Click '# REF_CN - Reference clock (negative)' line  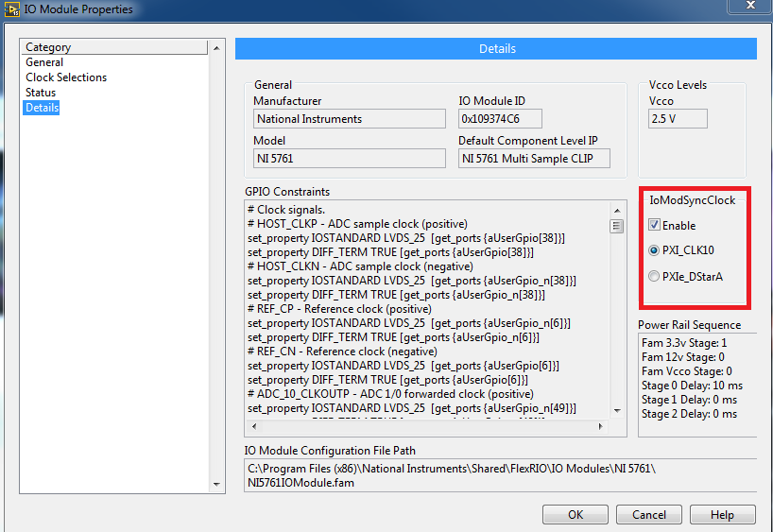(343, 352)
